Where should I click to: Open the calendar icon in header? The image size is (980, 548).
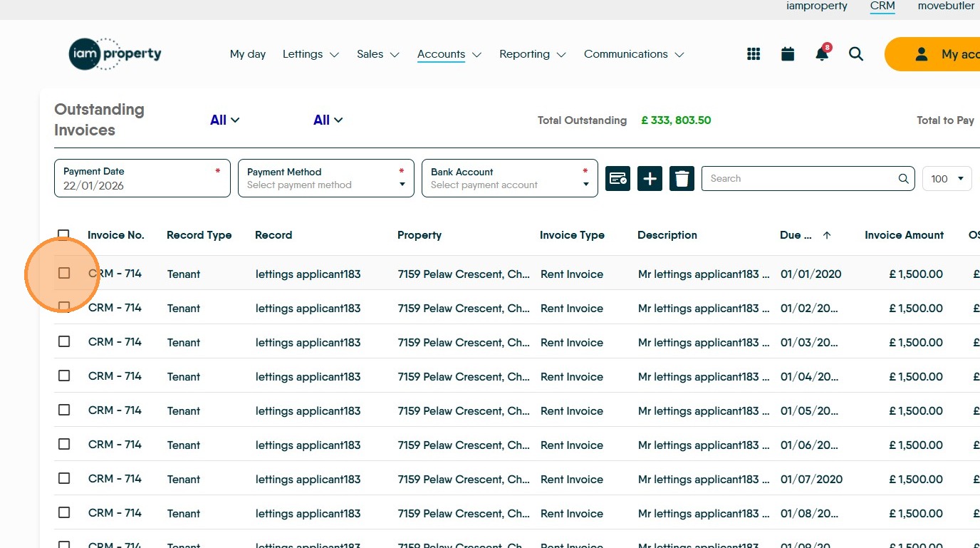pos(788,54)
